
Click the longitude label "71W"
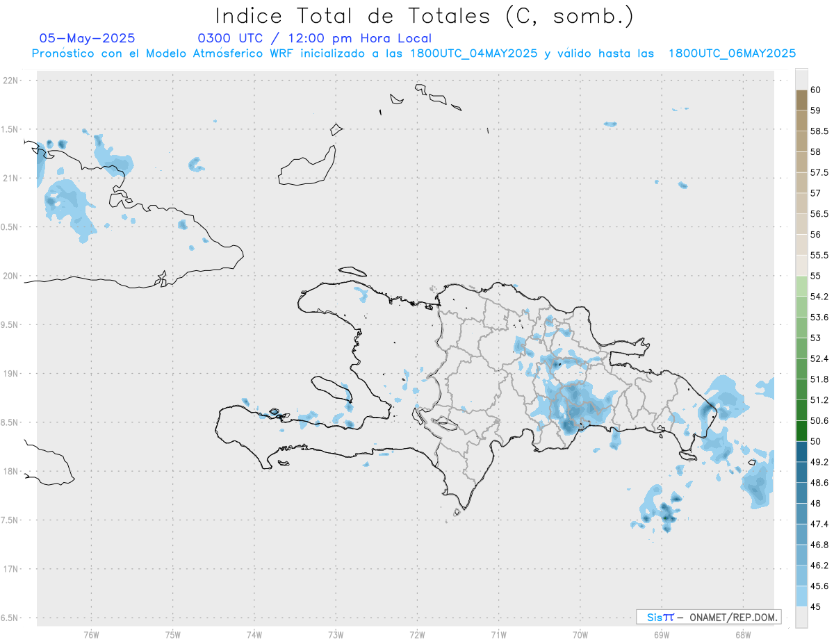click(x=498, y=634)
